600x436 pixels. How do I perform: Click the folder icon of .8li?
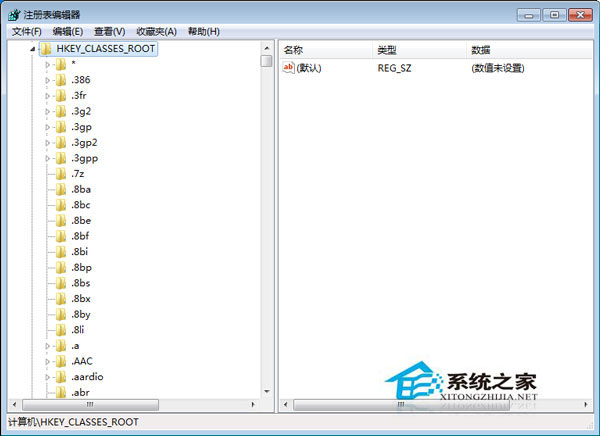(61, 330)
